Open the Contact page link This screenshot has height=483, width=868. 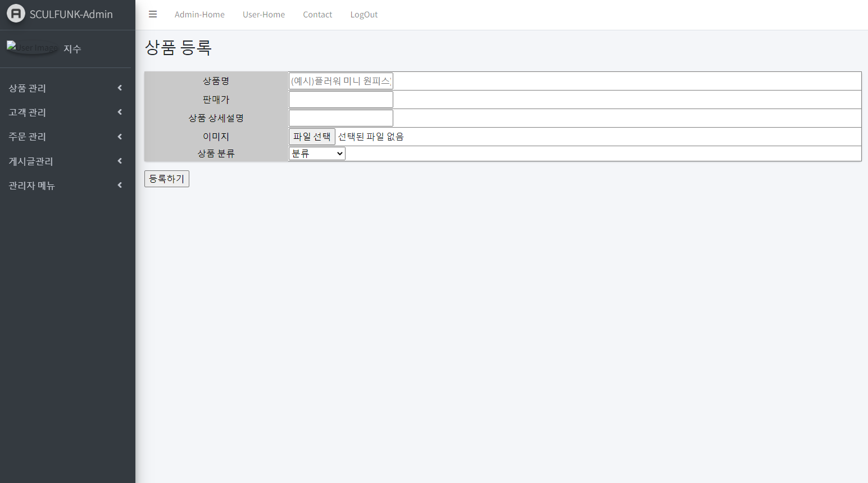(x=317, y=15)
